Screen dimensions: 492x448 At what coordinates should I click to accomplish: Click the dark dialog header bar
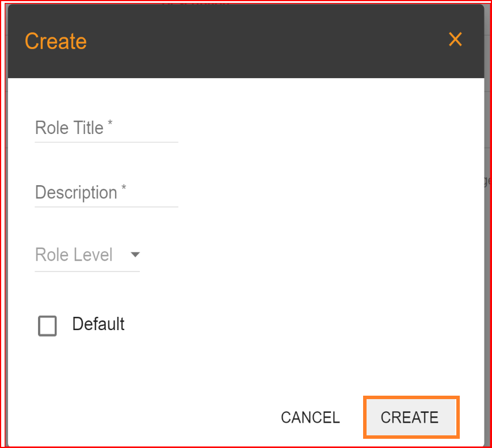(x=246, y=41)
